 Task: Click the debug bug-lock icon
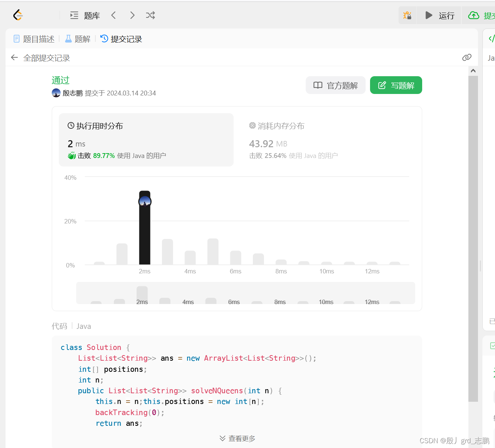point(407,15)
